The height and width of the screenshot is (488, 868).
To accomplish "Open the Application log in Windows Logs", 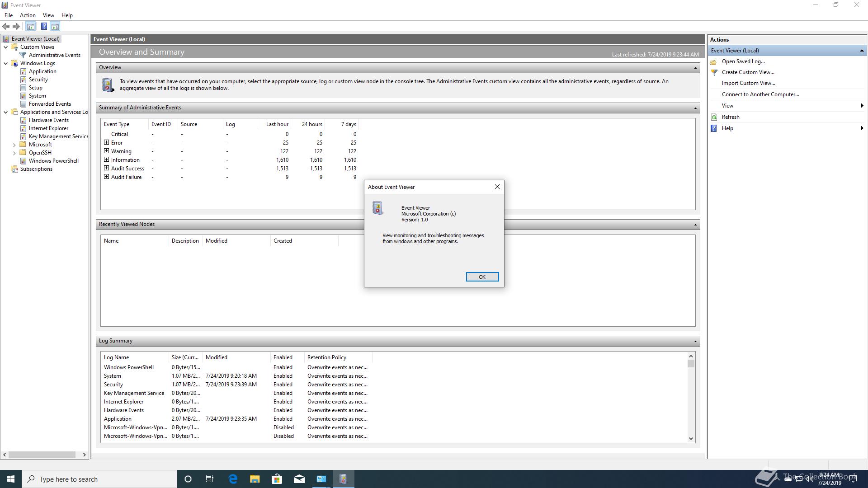I will point(42,71).
